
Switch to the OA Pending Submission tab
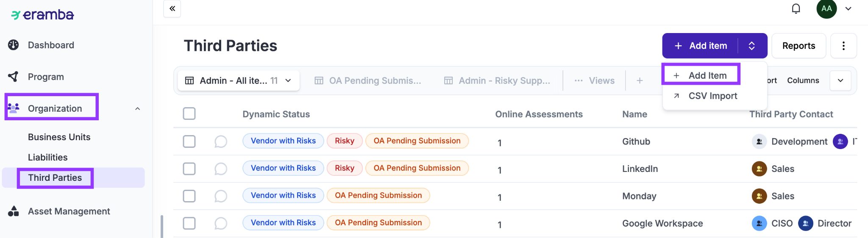tap(368, 80)
